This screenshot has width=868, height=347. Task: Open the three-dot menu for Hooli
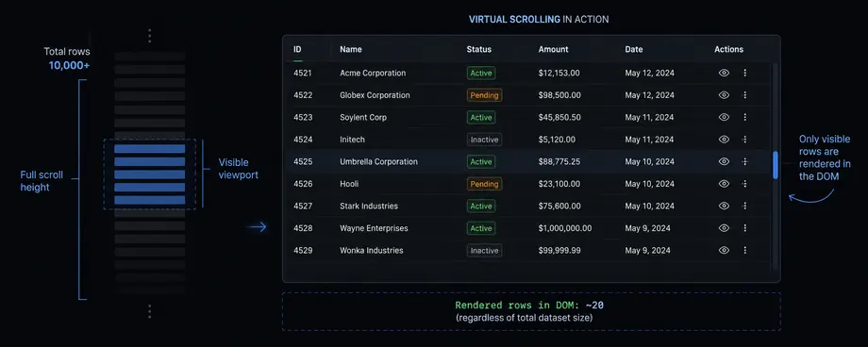[x=744, y=184]
